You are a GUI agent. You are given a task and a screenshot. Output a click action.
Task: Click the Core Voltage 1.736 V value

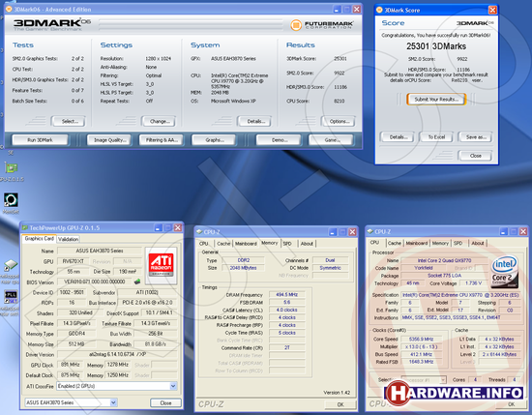click(x=474, y=283)
